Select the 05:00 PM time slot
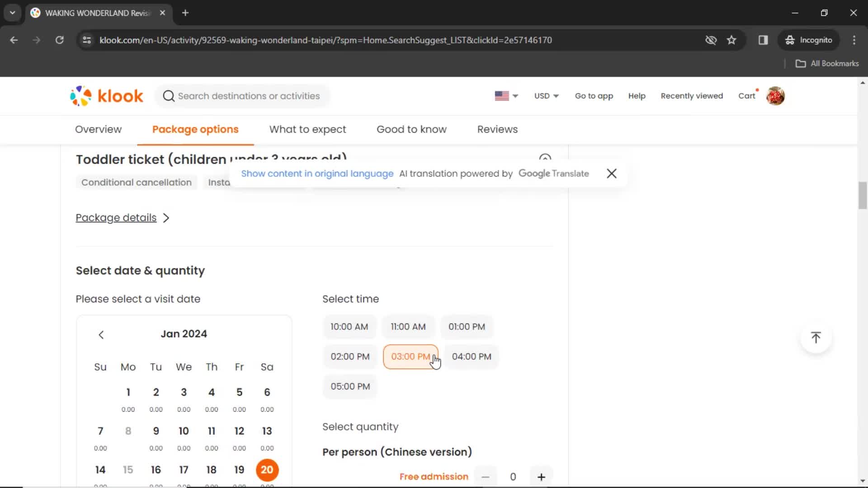Screen dimensions: 868x488 (x=350, y=386)
